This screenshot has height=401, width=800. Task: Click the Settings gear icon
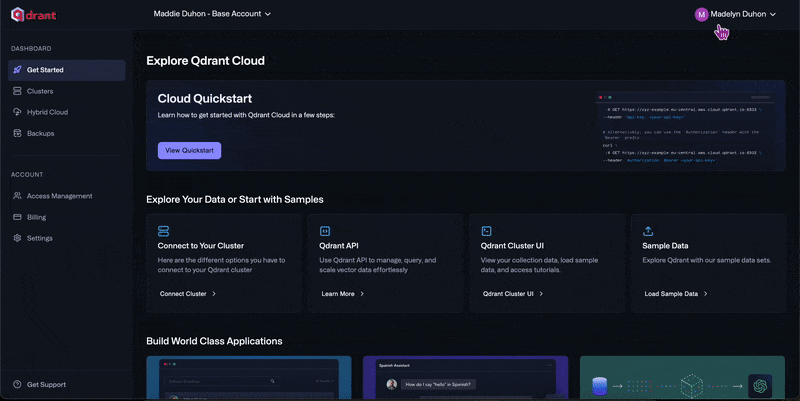[x=17, y=238]
